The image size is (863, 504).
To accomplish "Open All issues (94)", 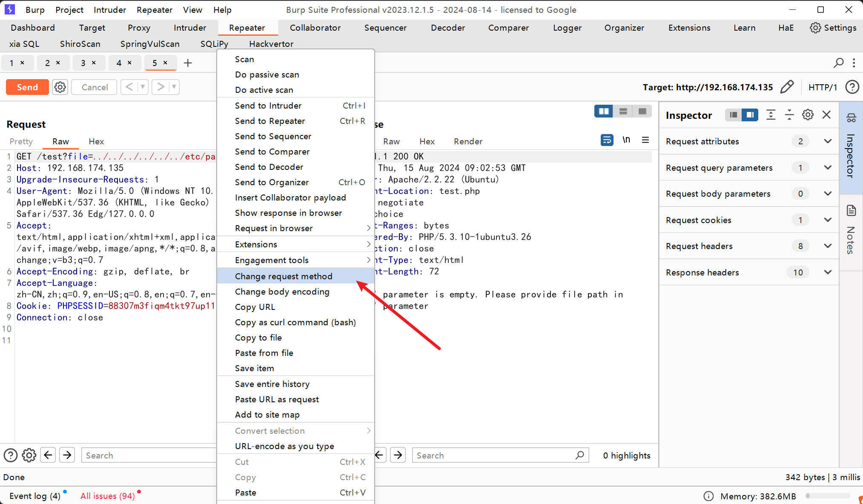I will [108, 496].
